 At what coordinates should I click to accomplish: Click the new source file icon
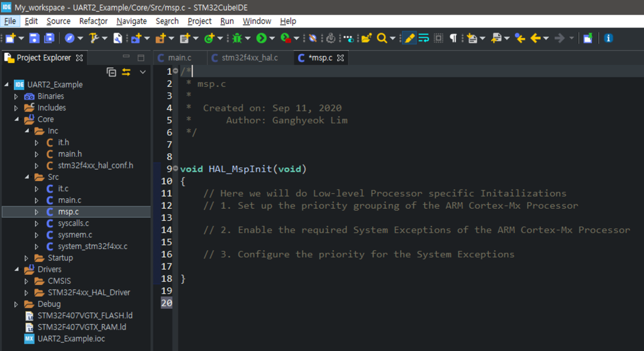pyautogui.click(x=184, y=38)
